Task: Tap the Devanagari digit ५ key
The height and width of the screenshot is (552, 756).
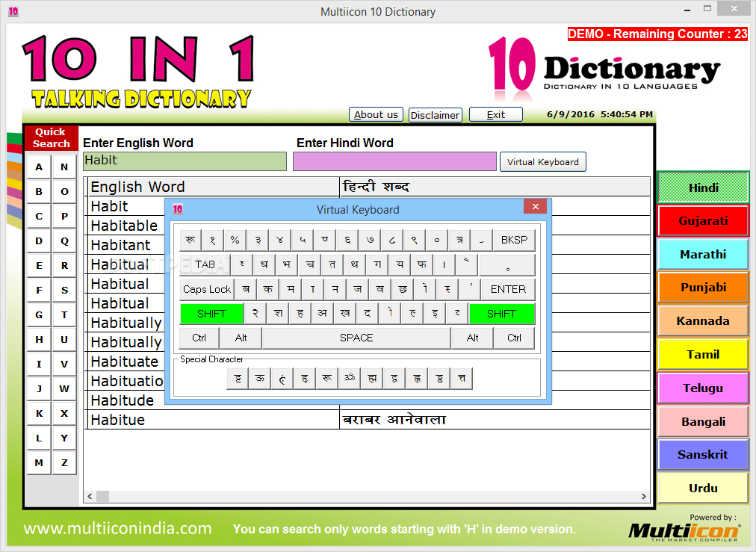Action: pos(303,240)
